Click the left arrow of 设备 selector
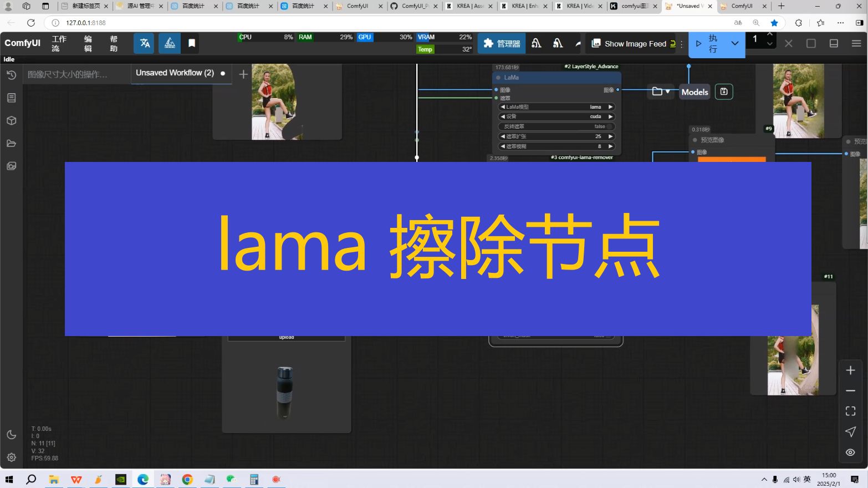Image resolution: width=868 pixels, height=488 pixels. pos(503,116)
